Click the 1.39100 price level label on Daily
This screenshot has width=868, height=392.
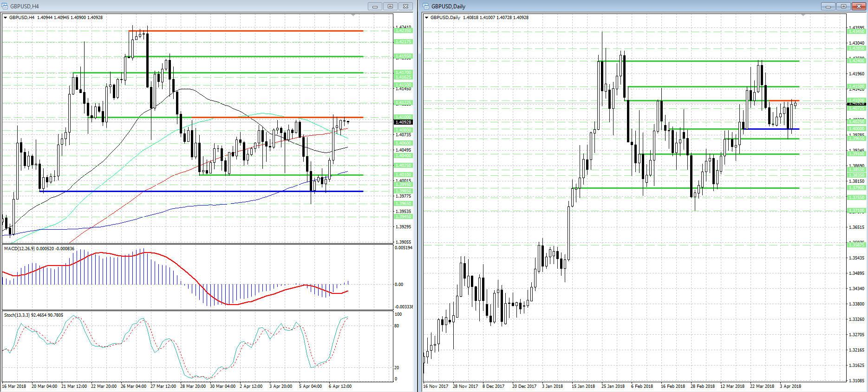(856, 154)
